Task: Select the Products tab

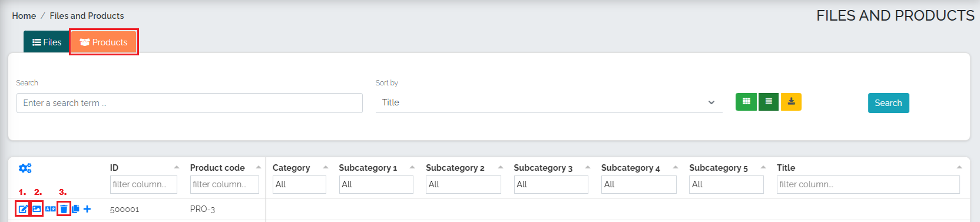Action: click(x=104, y=42)
